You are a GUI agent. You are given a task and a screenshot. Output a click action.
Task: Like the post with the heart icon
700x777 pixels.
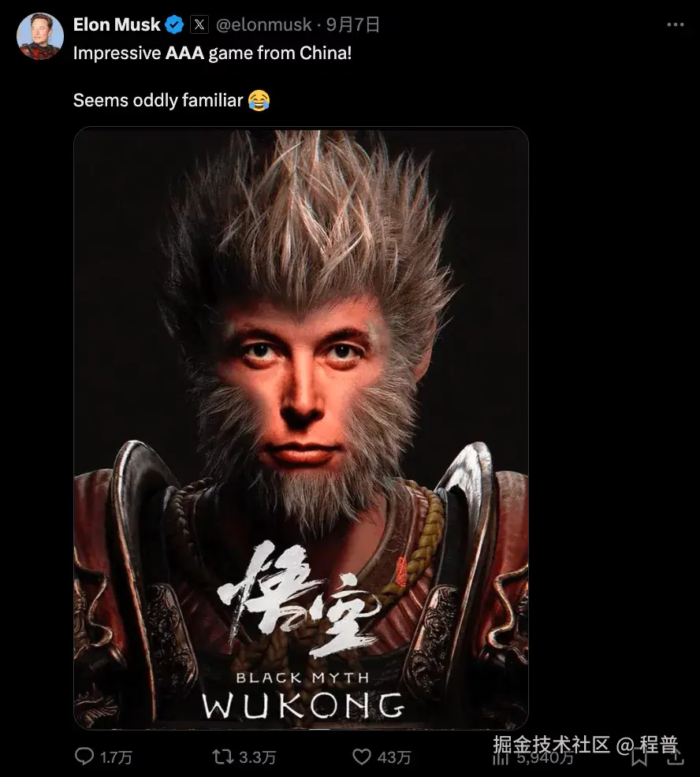pyautogui.click(x=361, y=757)
